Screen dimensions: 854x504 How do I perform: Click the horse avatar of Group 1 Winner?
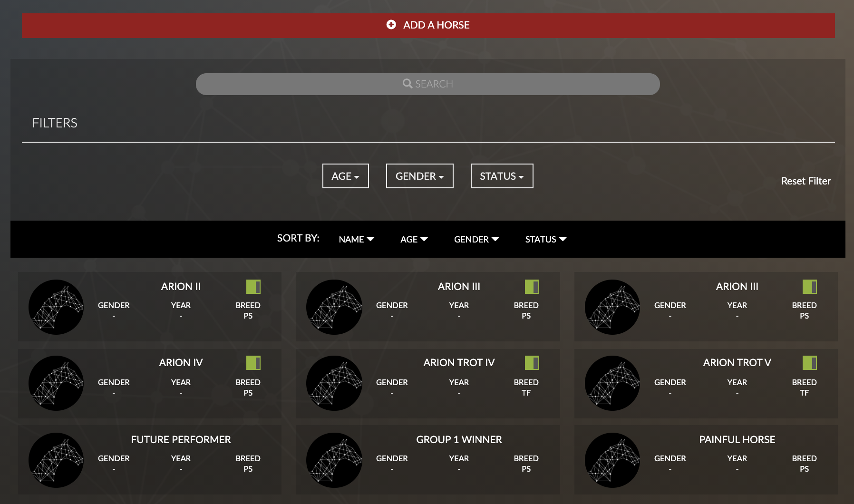click(x=334, y=460)
